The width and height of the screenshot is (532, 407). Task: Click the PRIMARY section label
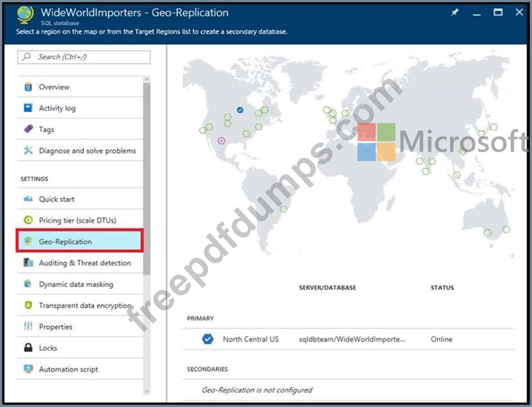[x=200, y=318]
